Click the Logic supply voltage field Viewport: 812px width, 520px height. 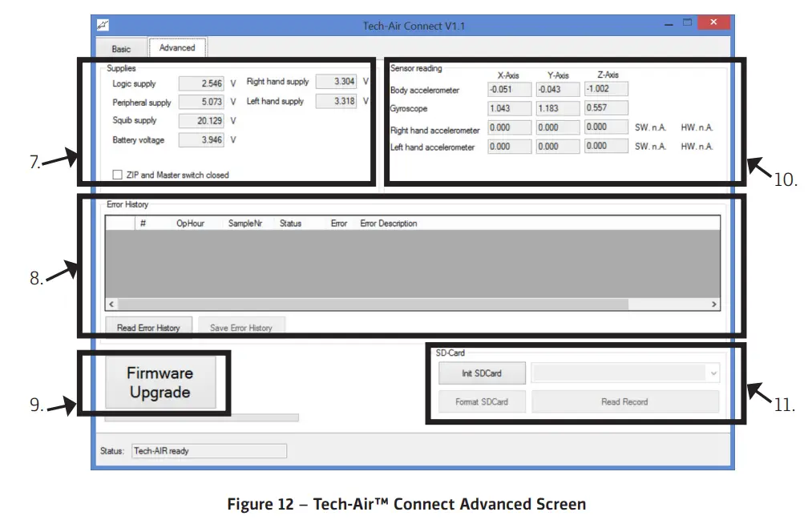[202, 83]
